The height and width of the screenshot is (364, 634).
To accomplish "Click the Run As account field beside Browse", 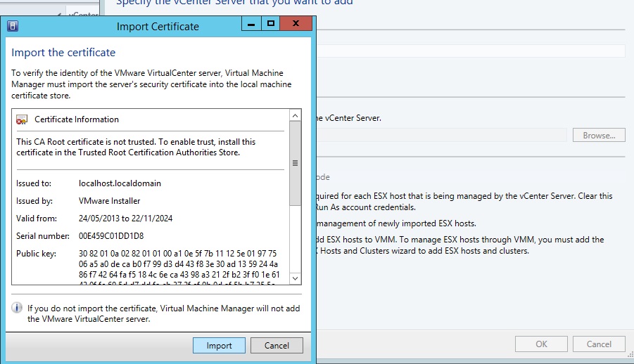I will [440, 135].
